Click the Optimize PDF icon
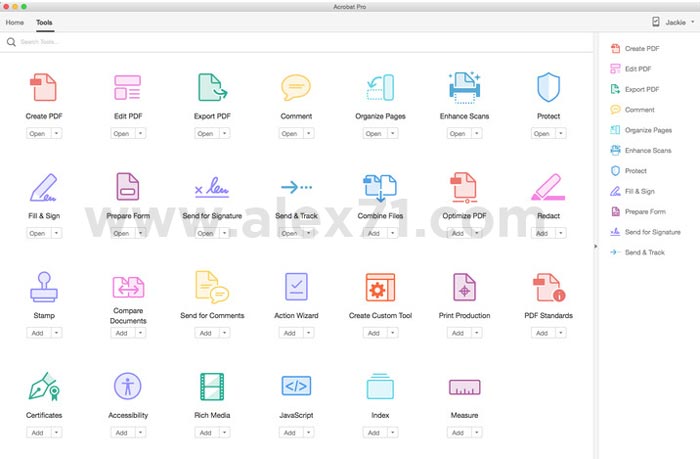Viewport: 700px width, 459px height. (464, 188)
